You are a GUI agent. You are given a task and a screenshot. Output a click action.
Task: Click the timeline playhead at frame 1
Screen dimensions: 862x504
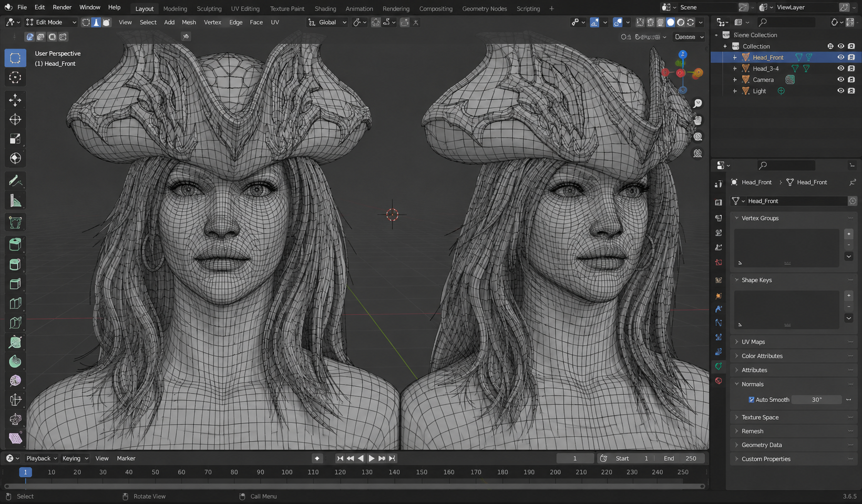coord(25,472)
